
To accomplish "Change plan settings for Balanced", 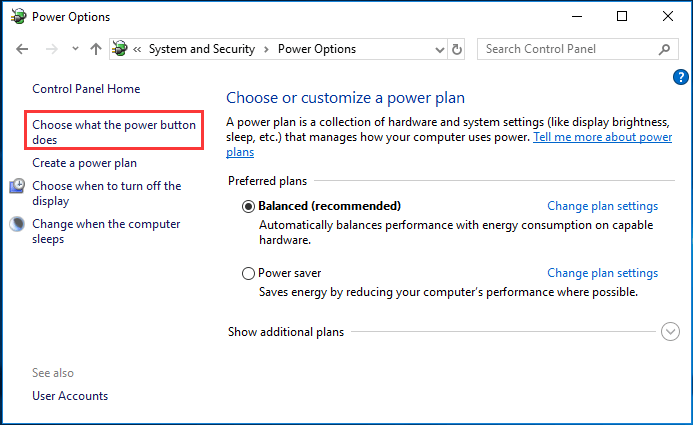I will [x=602, y=207].
